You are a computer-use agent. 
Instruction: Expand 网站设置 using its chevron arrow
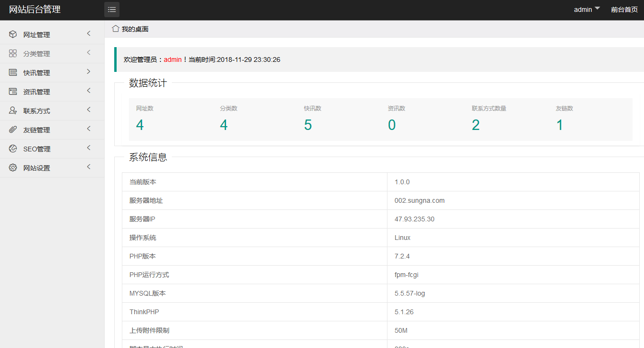(x=89, y=167)
